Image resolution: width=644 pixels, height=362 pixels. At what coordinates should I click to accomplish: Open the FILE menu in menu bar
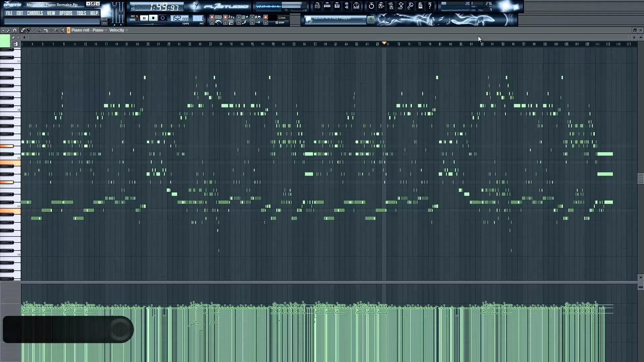9,13
